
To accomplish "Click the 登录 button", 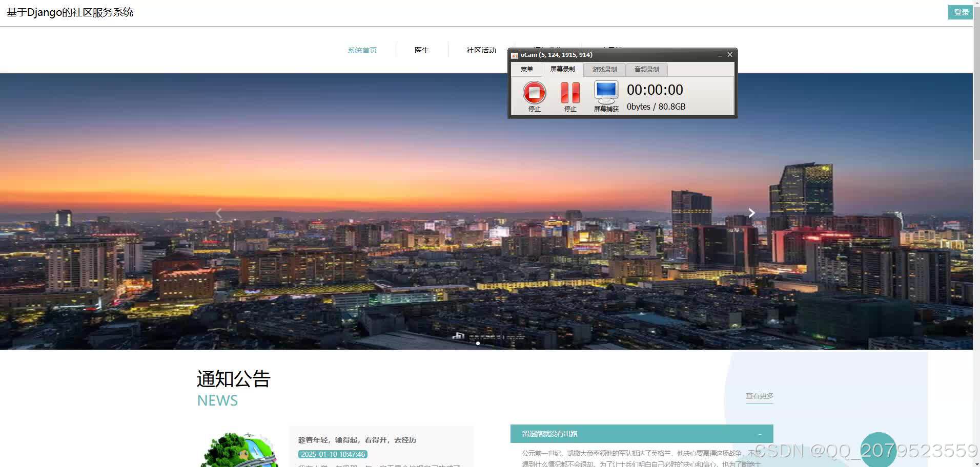I will pos(961,12).
